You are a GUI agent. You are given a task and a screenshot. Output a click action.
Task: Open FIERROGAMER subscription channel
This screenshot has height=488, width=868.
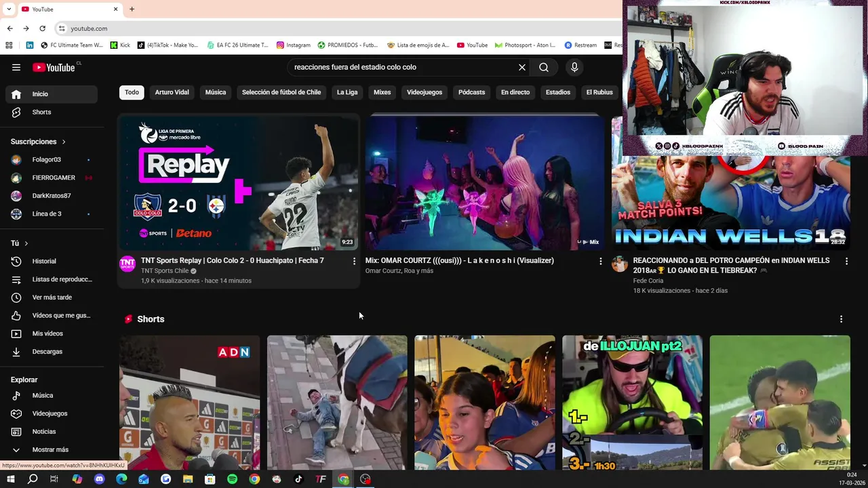[x=52, y=178]
